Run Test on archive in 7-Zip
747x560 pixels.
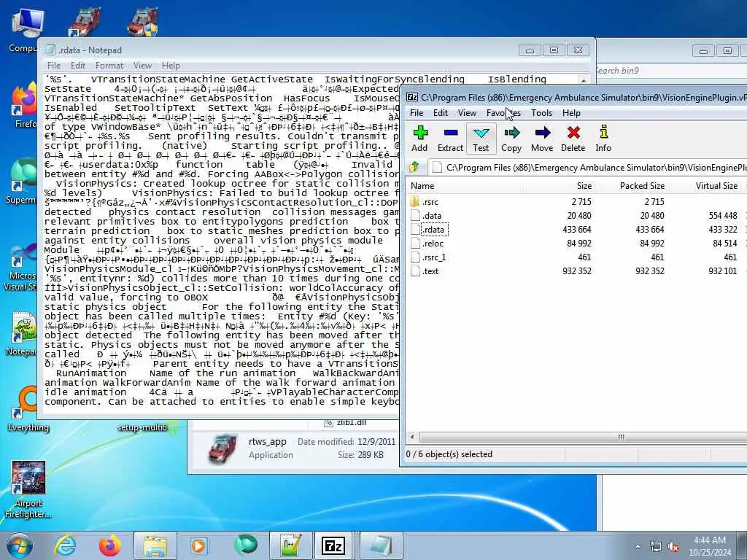(481, 139)
